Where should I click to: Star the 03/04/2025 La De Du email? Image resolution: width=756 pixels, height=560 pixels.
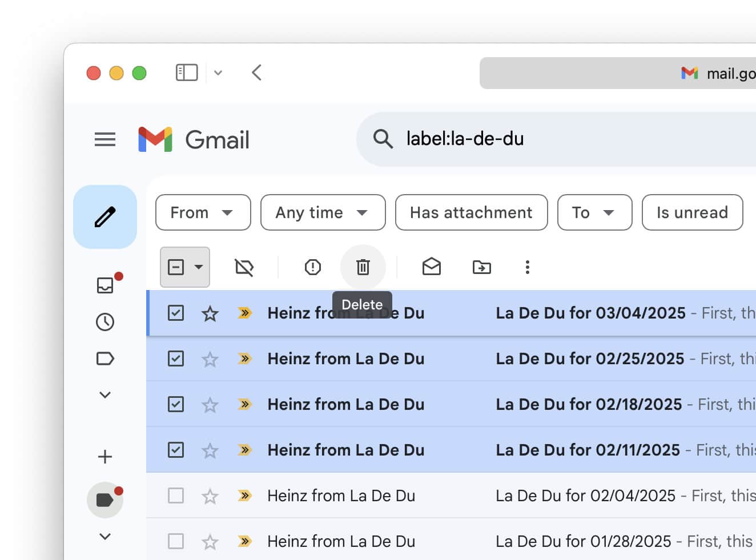point(210,313)
